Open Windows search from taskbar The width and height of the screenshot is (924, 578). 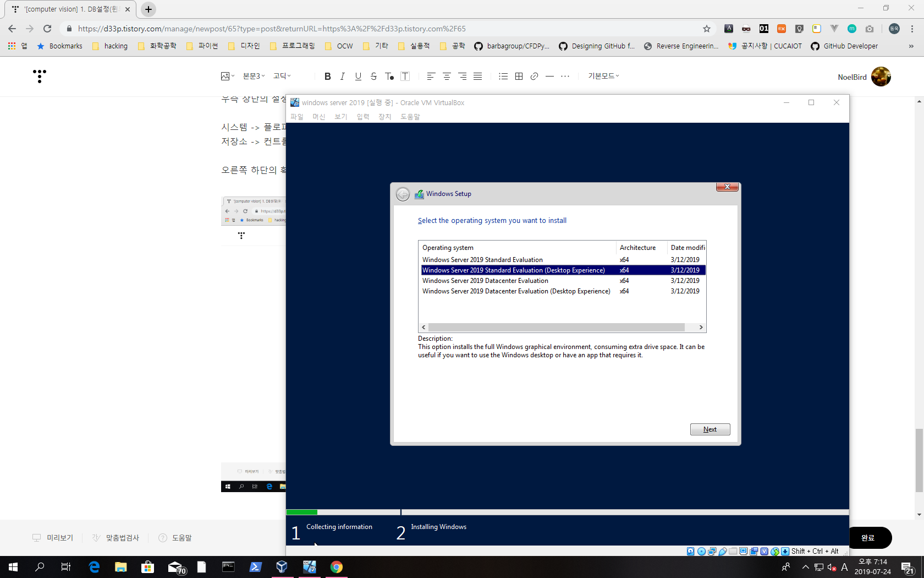[x=40, y=567]
